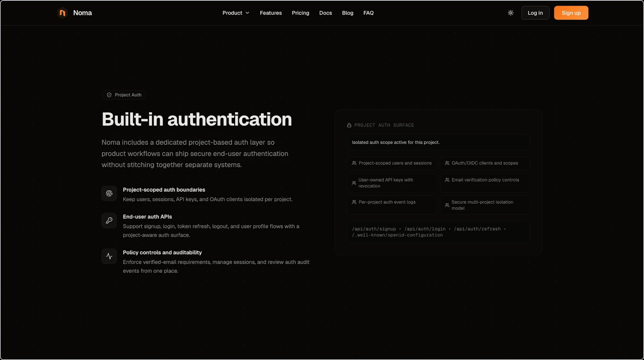This screenshot has width=644, height=360.
Task: Click Email verification policy controls text
Action: (485, 180)
